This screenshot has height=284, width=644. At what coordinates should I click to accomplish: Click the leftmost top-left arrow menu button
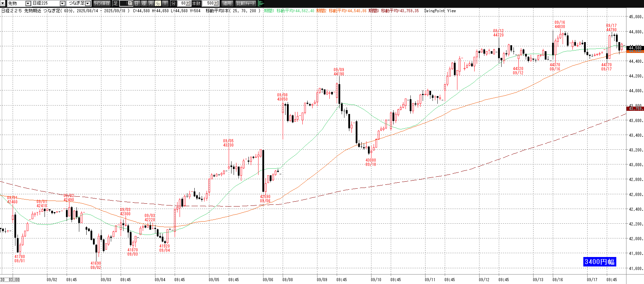point(3,4)
